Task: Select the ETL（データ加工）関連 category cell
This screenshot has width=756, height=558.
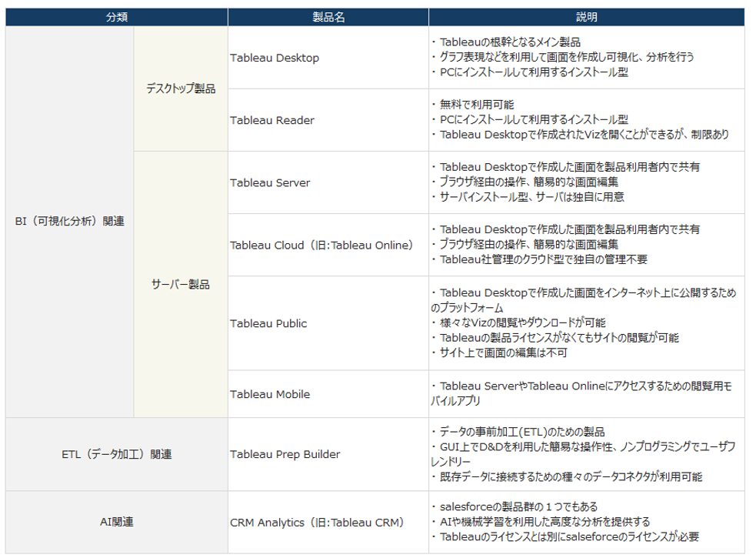Action: (x=117, y=454)
